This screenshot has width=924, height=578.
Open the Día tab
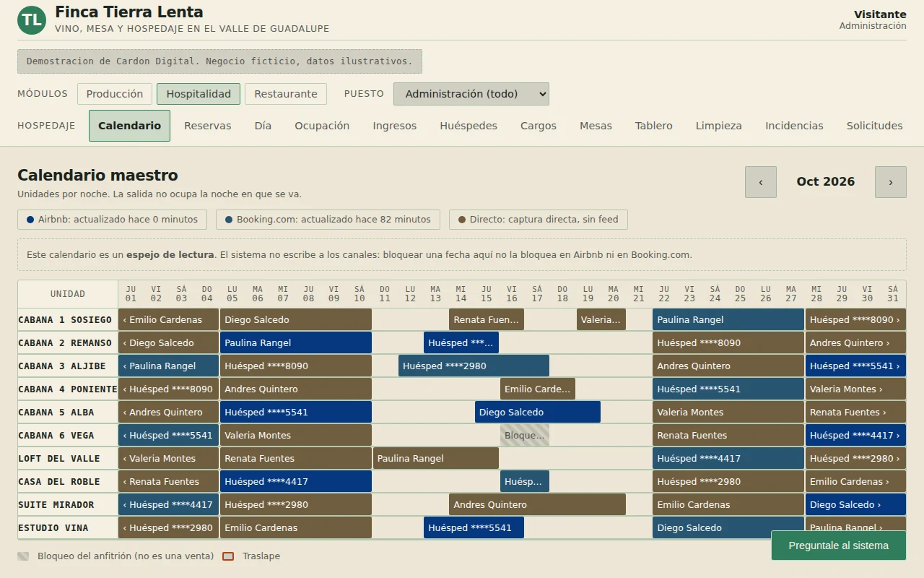coord(263,126)
